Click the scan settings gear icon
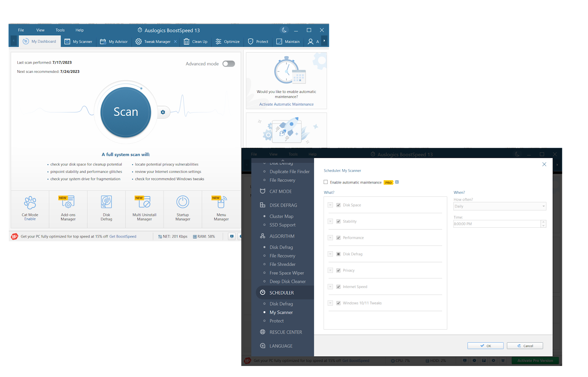The image size is (588, 377). [x=163, y=112]
